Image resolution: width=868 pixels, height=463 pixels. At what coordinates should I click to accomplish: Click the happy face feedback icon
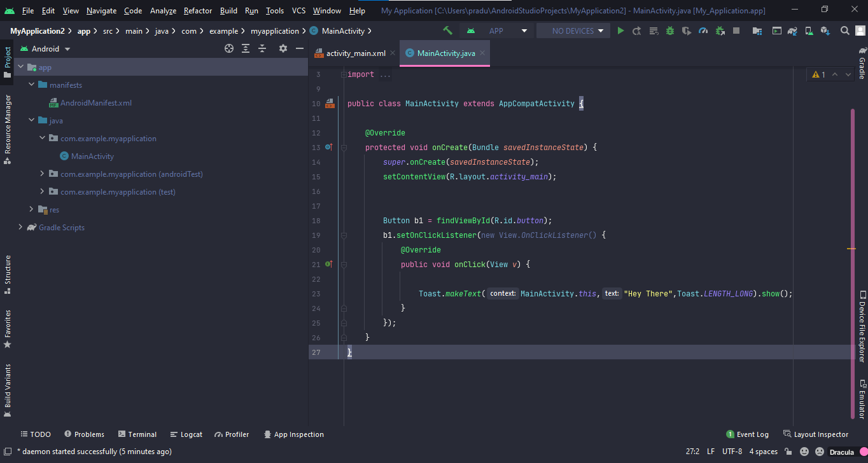[804, 452]
